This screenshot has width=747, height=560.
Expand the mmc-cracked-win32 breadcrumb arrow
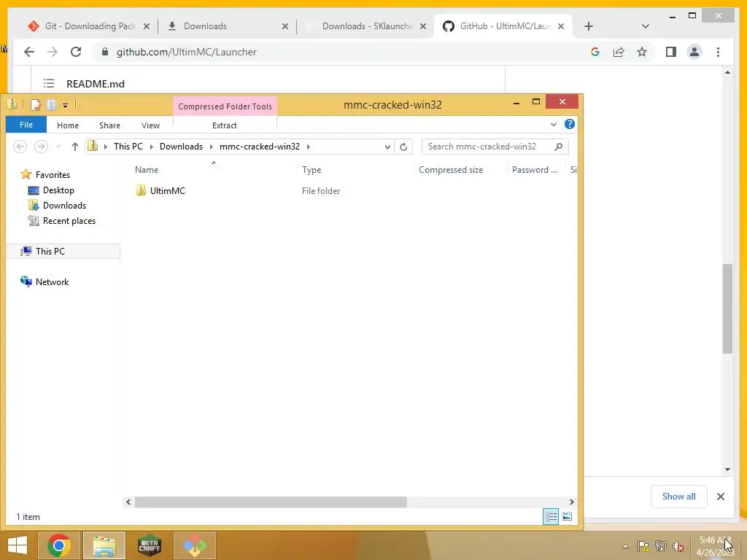coord(309,147)
